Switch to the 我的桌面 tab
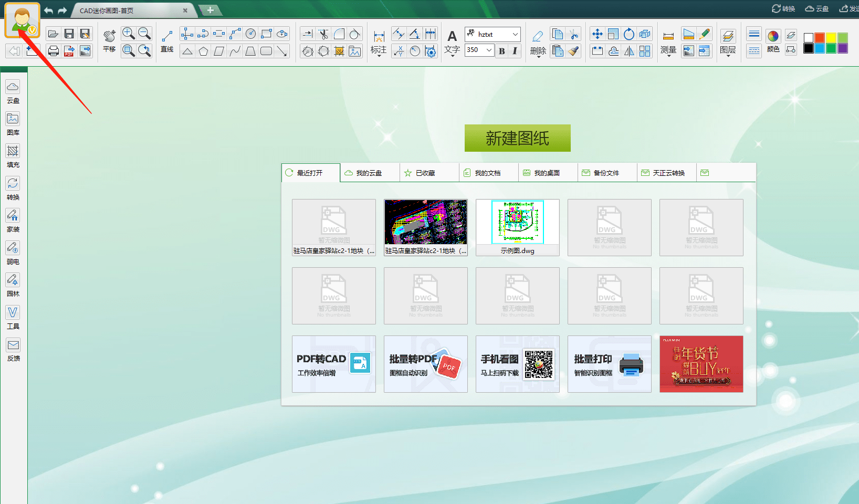The height and width of the screenshot is (504, 859). 548,173
